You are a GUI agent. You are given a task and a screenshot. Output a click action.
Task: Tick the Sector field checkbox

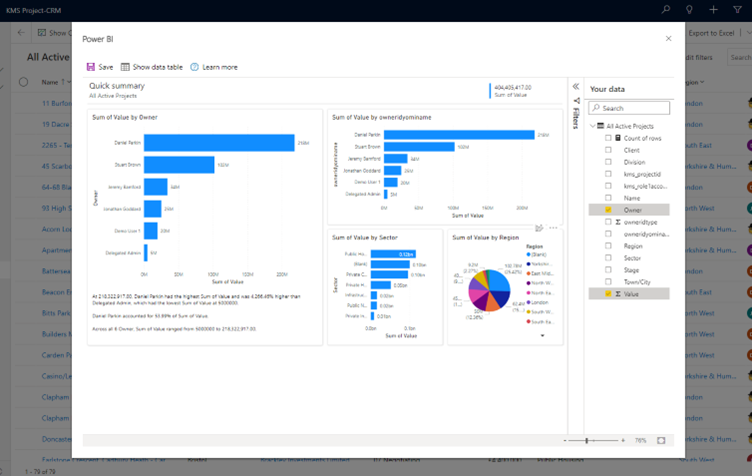coord(608,258)
